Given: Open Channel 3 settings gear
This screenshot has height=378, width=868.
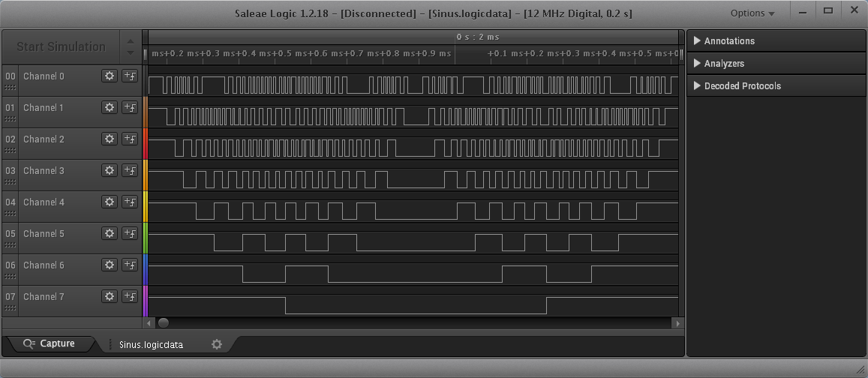Looking at the screenshot, I should click(x=110, y=170).
